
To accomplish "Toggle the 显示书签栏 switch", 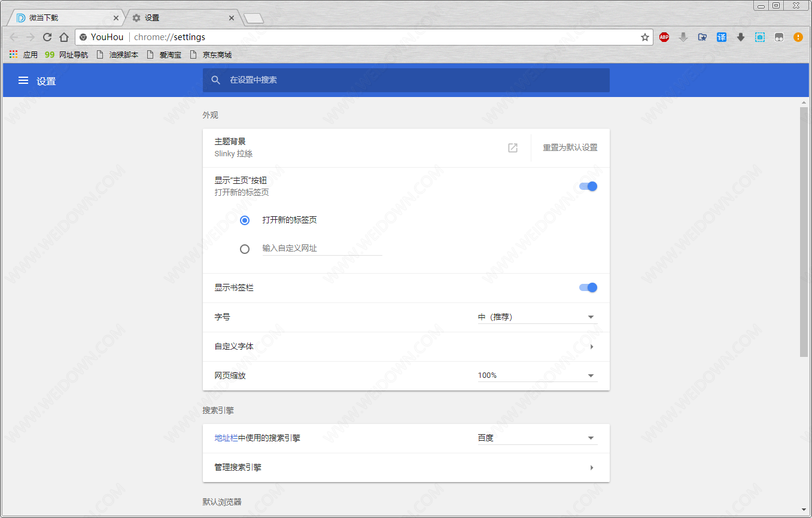I will click(588, 287).
